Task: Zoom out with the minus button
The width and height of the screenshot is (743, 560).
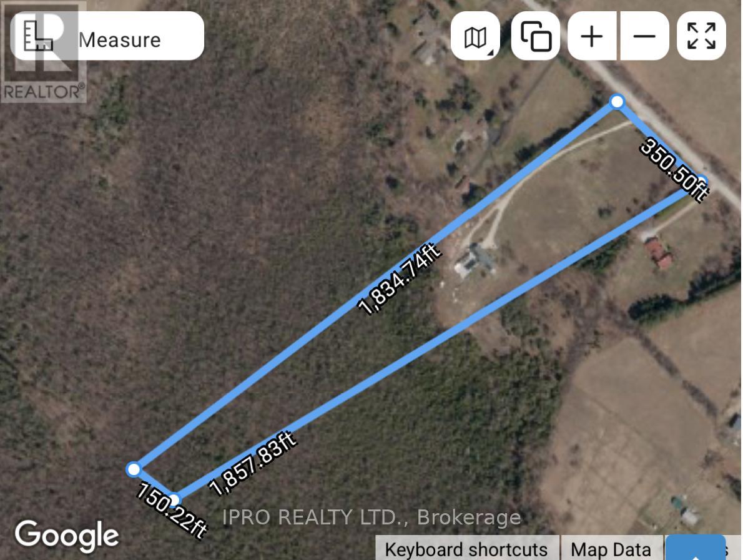Action: (644, 36)
